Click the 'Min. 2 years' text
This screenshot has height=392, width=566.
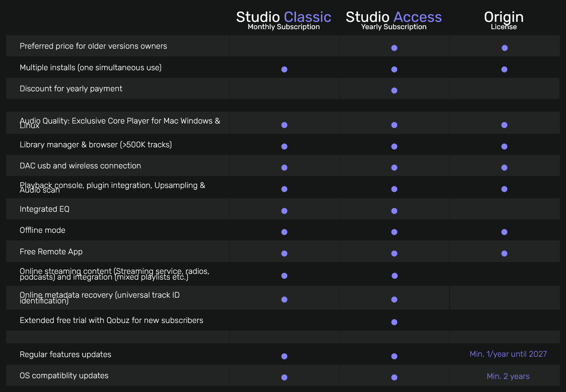coord(508,376)
